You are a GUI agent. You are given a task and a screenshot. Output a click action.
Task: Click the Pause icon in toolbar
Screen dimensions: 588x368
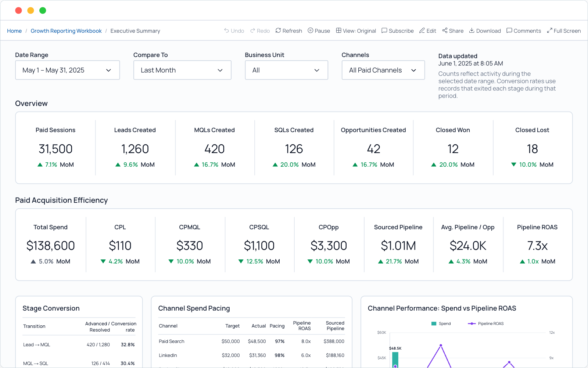pos(311,31)
